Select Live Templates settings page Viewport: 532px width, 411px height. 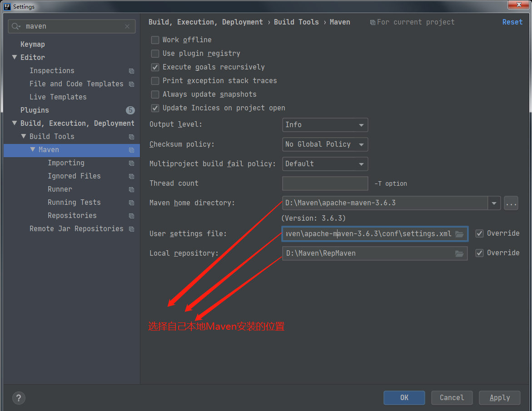pyautogui.click(x=58, y=97)
